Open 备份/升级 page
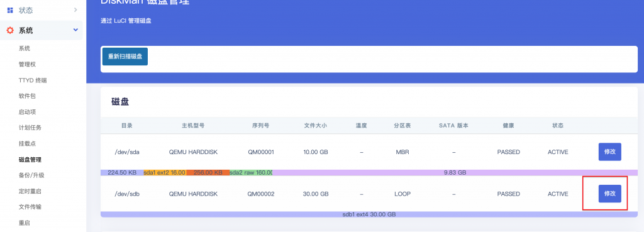 31,175
